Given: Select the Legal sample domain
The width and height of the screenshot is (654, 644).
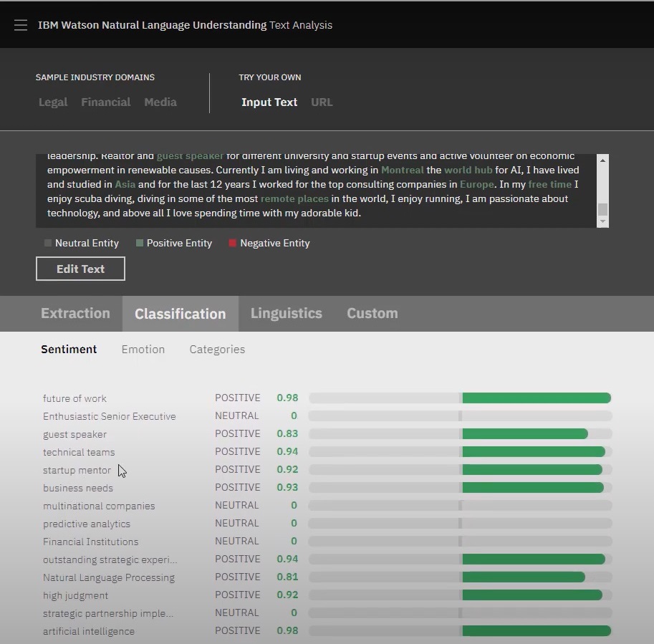Looking at the screenshot, I should (53, 102).
